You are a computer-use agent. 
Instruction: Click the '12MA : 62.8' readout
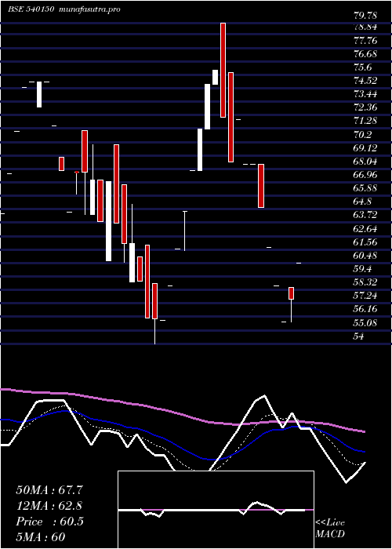point(49,506)
